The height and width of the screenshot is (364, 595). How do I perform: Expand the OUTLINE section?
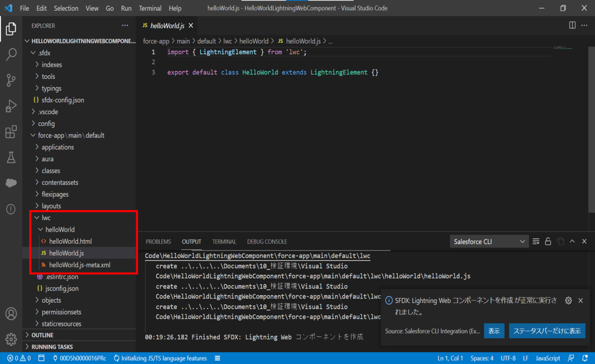[79, 335]
